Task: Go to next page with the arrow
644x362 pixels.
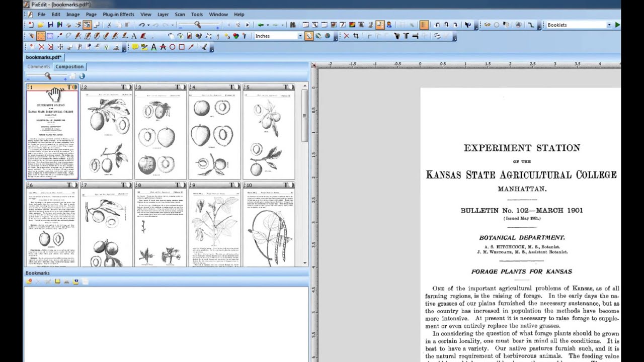Action: click(247, 25)
